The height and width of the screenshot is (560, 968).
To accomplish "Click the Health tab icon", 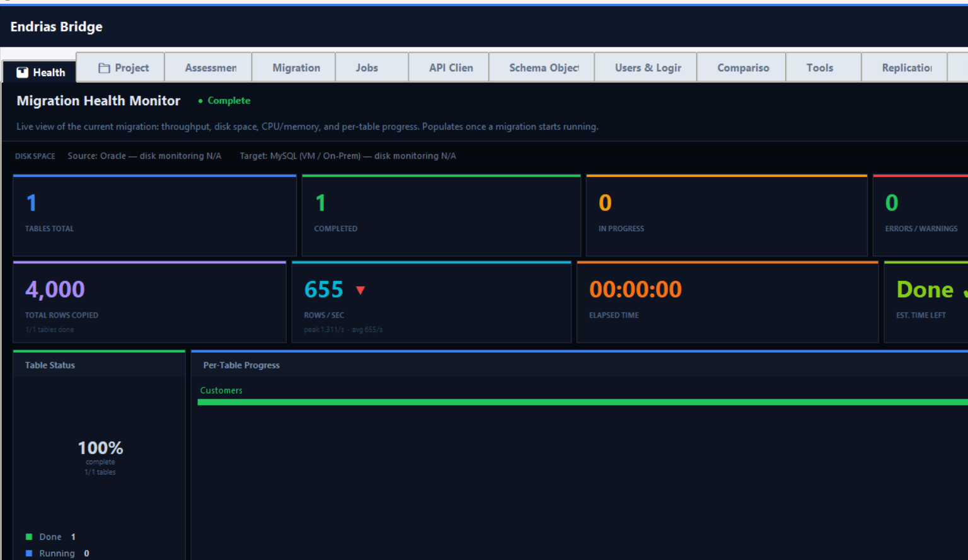I will (22, 72).
